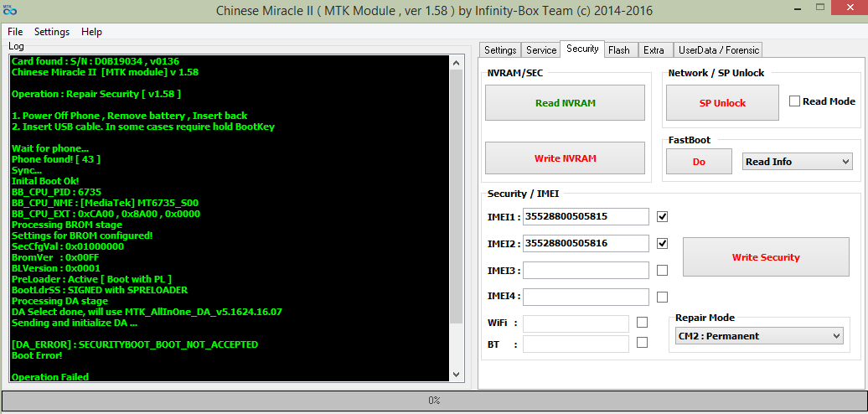Open the File menu
This screenshot has width=868, height=414.
[15, 32]
